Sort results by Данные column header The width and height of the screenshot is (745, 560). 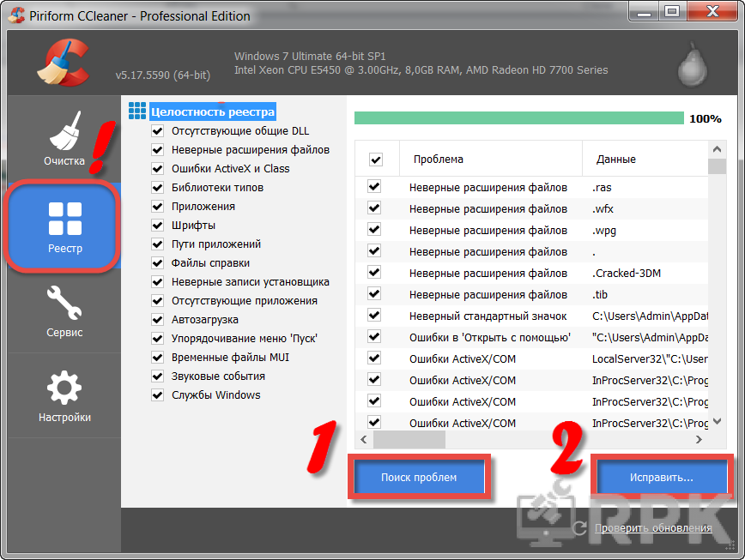645,159
